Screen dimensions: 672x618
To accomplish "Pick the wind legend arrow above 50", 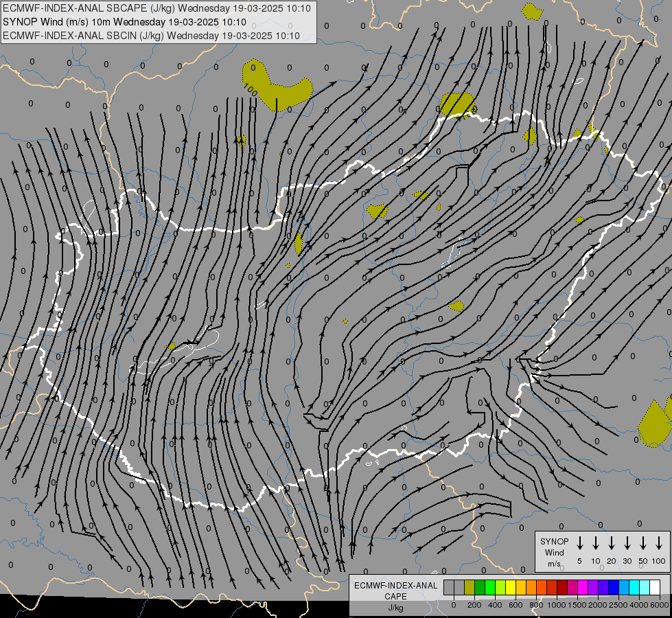I will tap(643, 543).
